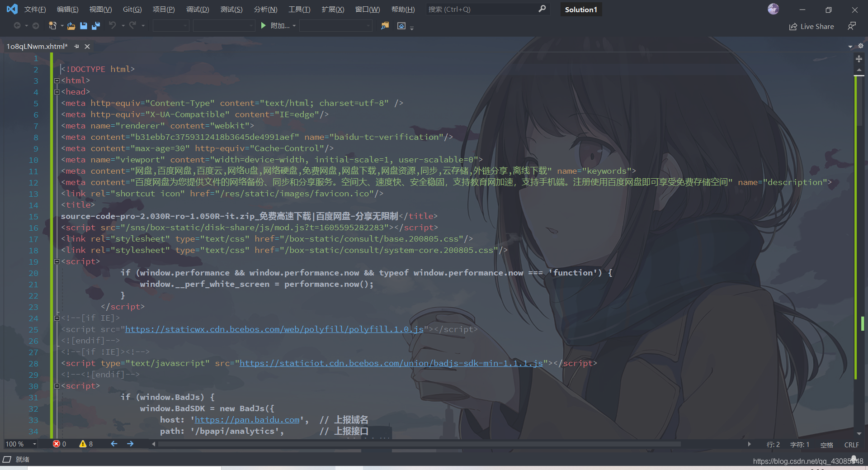Screen dimensions: 868x470
Task: Open the attach button dropdown arrow
Action: click(294, 26)
